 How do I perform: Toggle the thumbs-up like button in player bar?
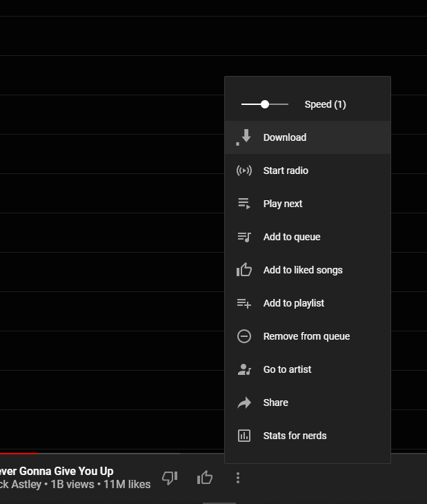(x=205, y=478)
